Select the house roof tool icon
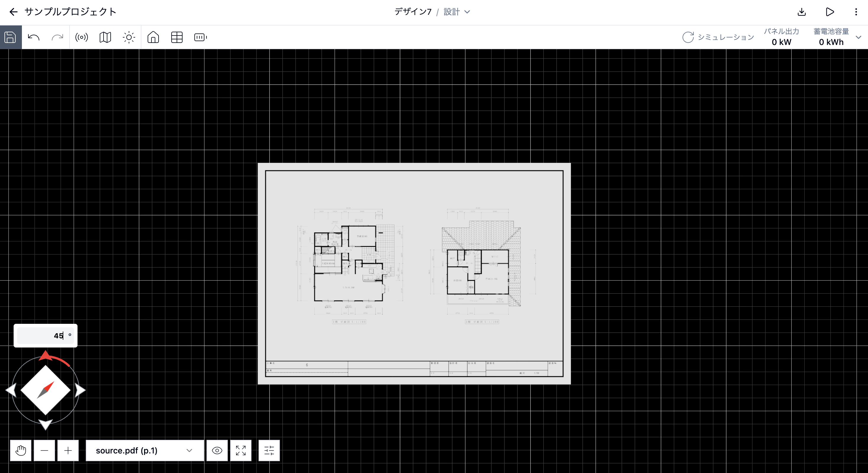 [153, 37]
